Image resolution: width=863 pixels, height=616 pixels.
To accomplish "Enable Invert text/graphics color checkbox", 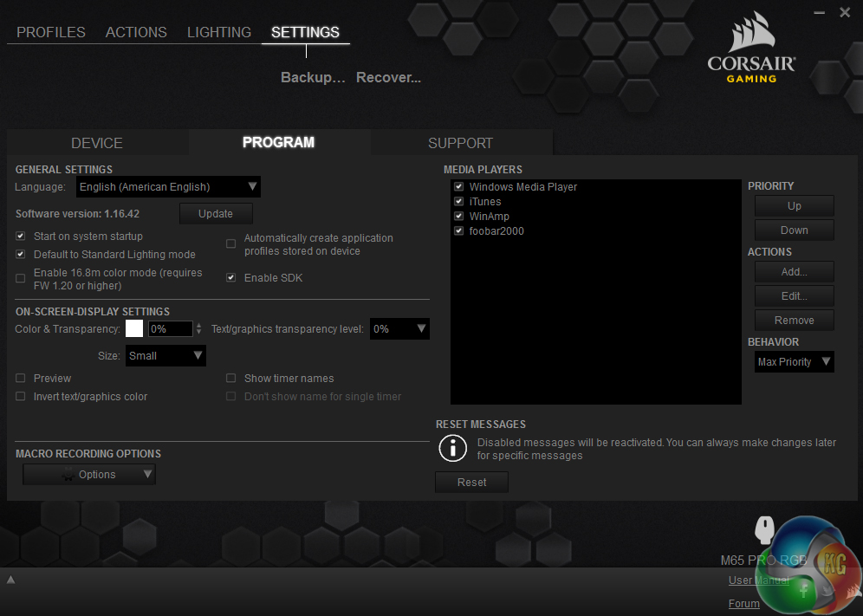I will (21, 396).
